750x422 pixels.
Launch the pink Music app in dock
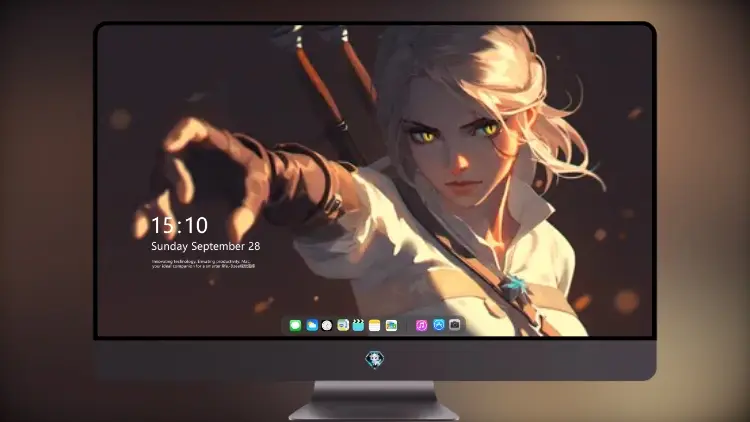tap(421, 325)
